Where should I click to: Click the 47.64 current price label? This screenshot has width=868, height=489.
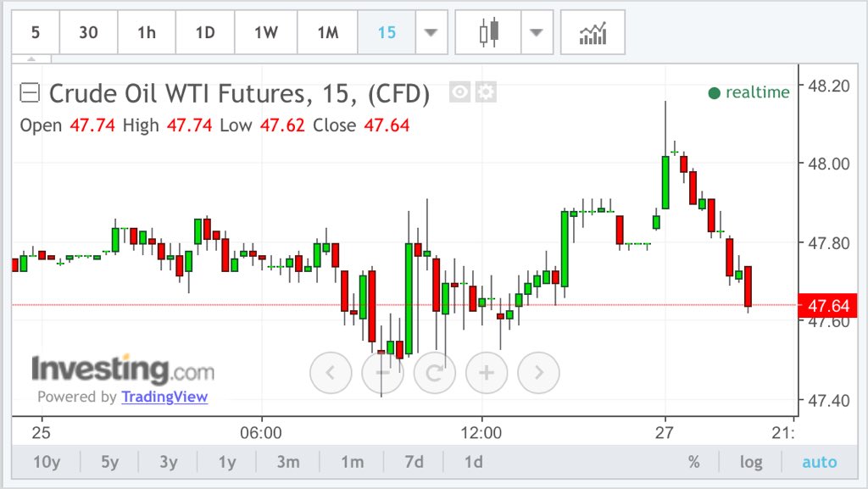click(x=827, y=305)
